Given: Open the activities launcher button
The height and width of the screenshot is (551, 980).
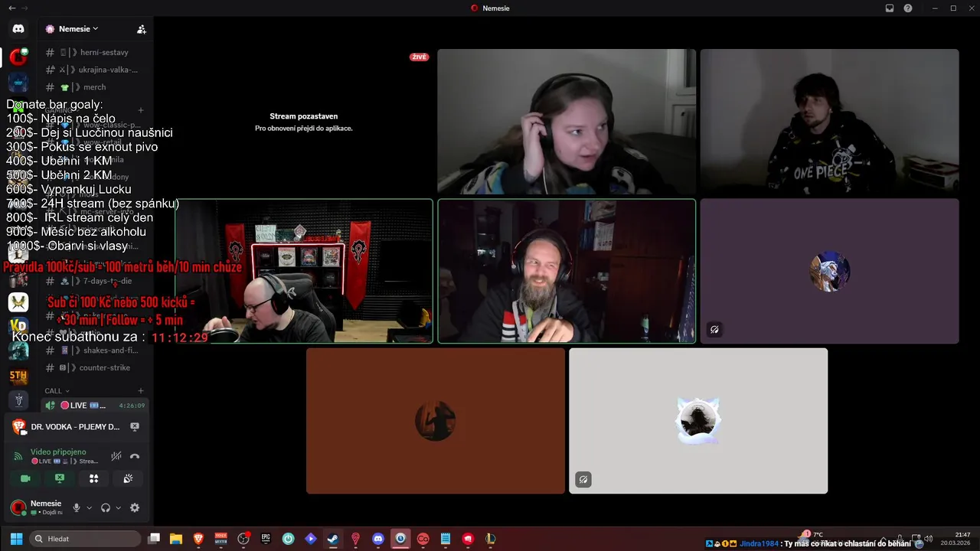Looking at the screenshot, I should click(x=93, y=478).
